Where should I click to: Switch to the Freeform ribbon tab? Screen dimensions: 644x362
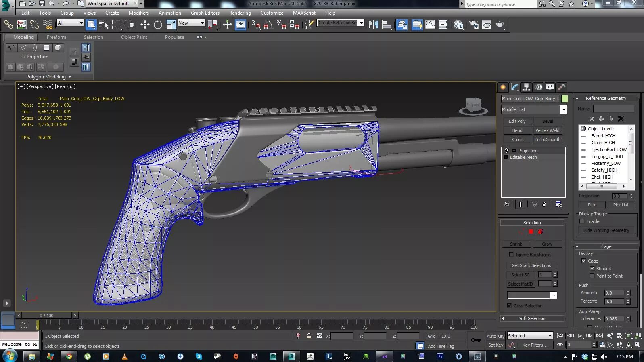tap(56, 37)
